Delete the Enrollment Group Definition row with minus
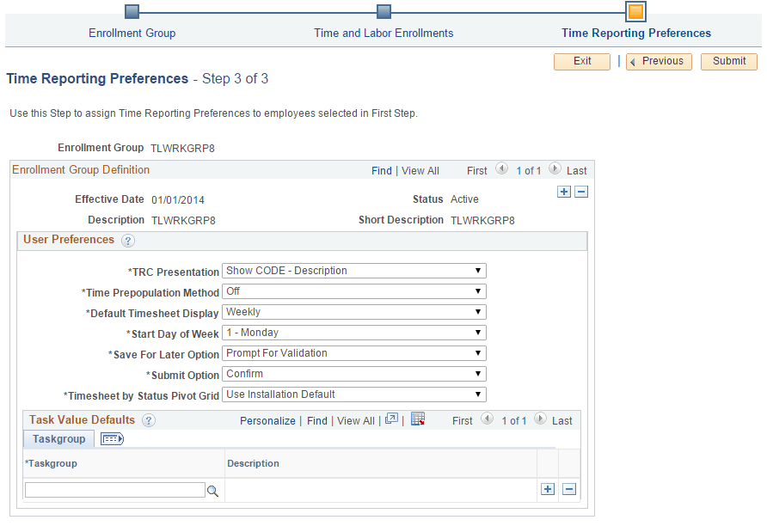Screen dimensions: 767x532 pyautogui.click(x=581, y=192)
